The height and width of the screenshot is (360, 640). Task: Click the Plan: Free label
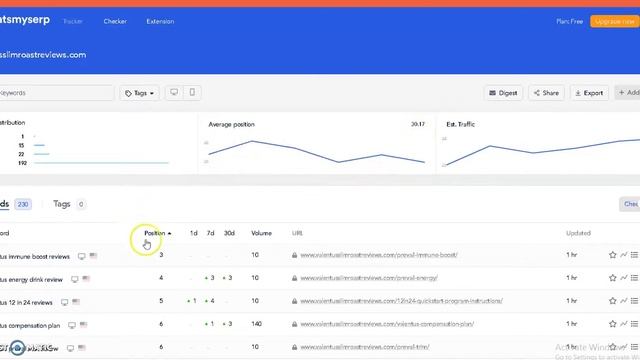pyautogui.click(x=569, y=21)
